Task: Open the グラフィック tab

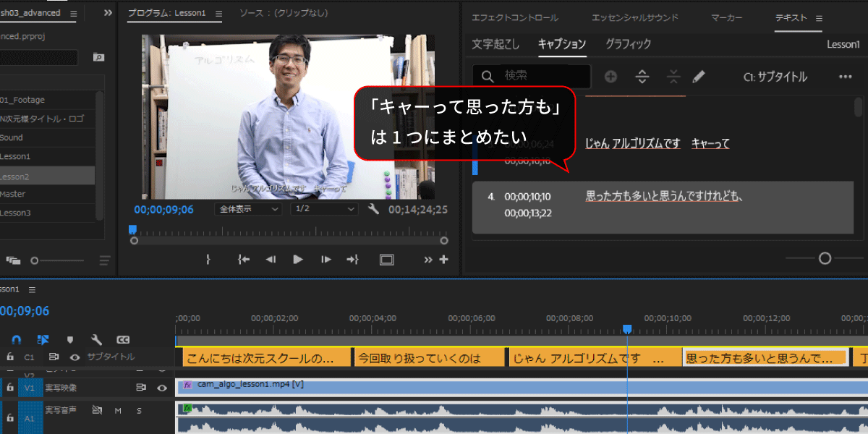Action: pyautogui.click(x=628, y=44)
